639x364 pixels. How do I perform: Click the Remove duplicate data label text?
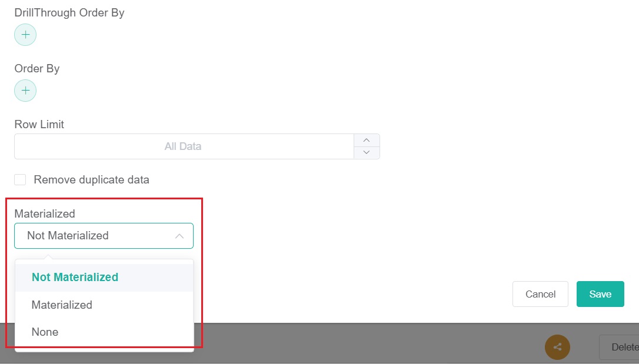[91, 180]
